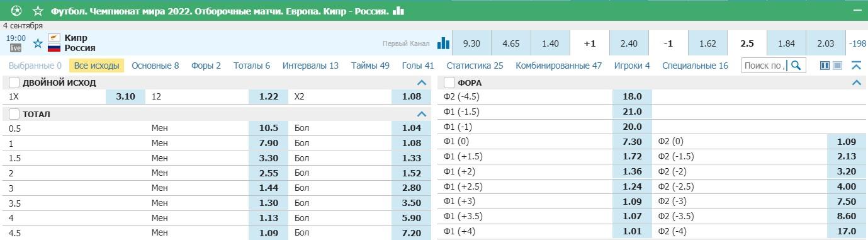
Task: Click the football icon in the green header
Action: (16, 11)
